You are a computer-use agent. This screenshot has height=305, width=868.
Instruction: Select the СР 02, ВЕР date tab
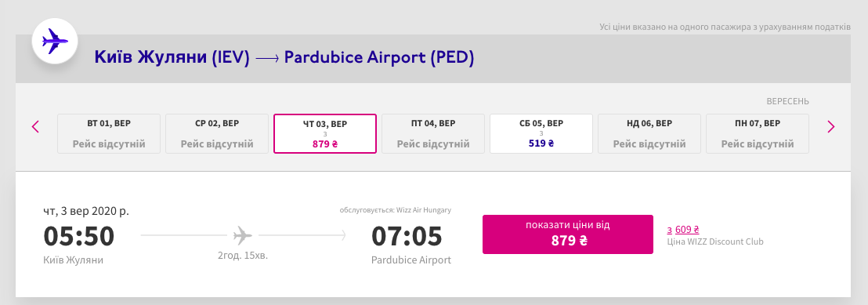[217, 133]
